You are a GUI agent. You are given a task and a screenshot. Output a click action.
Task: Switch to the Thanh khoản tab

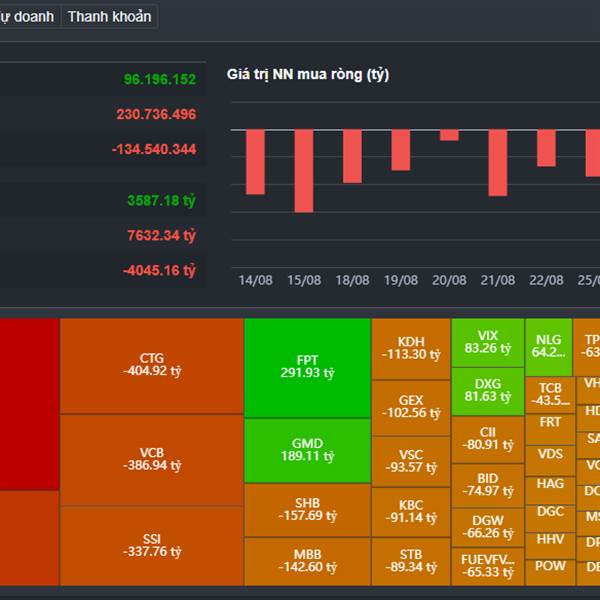[109, 16]
